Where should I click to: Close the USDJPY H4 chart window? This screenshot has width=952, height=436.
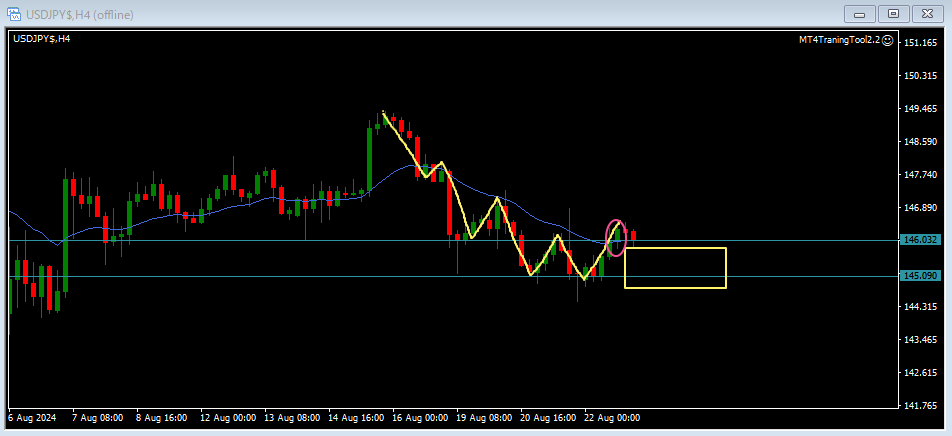pos(927,14)
